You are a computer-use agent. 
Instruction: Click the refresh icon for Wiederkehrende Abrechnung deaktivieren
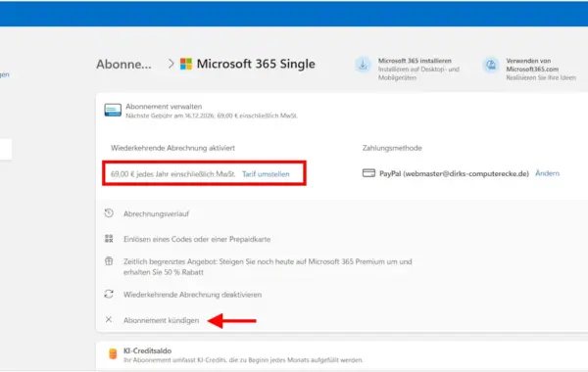[x=109, y=294]
